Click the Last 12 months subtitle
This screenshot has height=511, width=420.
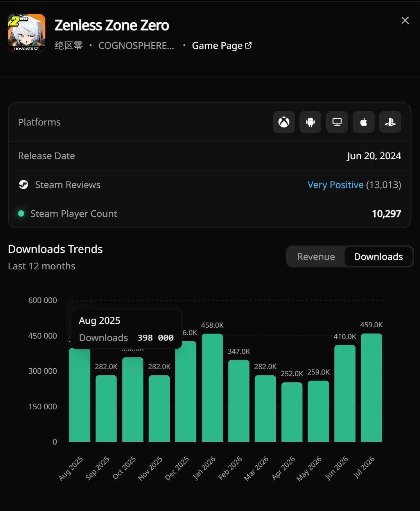pos(42,266)
